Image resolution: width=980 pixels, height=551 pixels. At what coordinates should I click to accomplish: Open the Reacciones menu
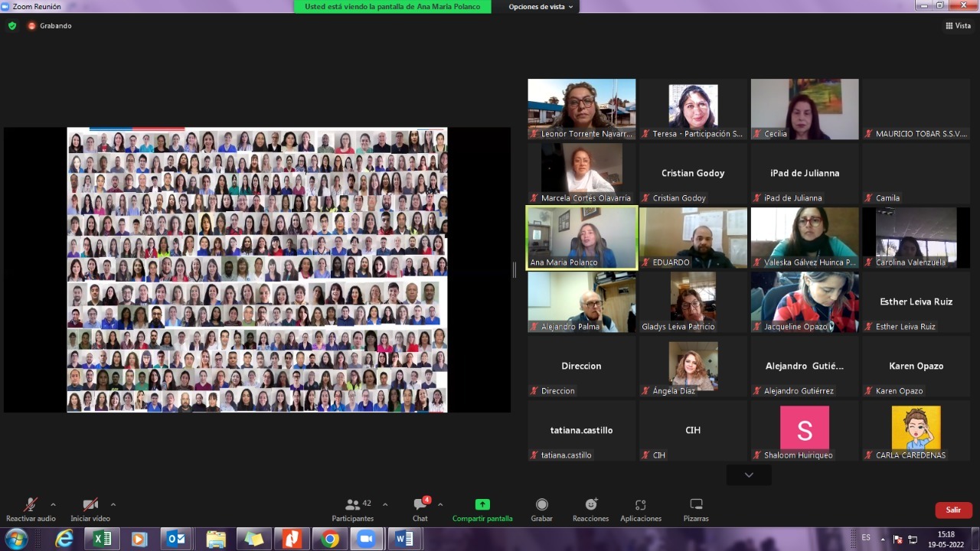[x=590, y=505]
